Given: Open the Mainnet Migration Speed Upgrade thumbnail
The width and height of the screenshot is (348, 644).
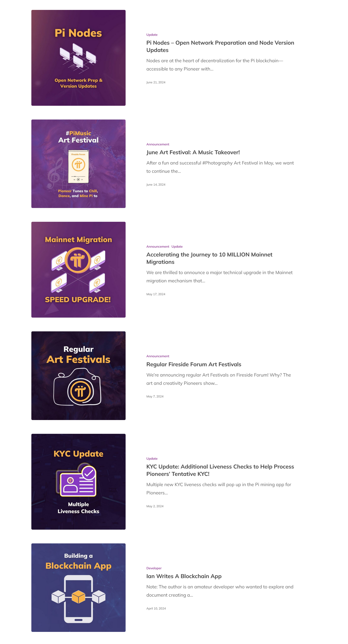Looking at the screenshot, I should pyautogui.click(x=78, y=269).
